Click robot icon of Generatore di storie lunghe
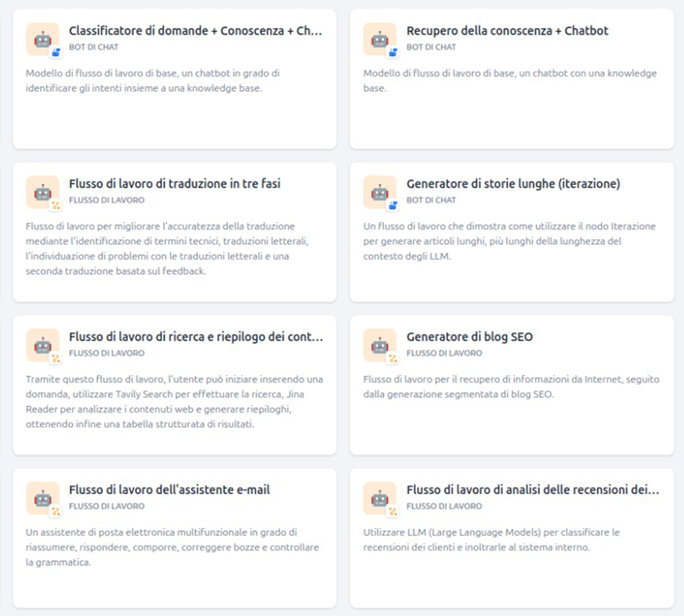This screenshot has width=684, height=616. point(380,192)
